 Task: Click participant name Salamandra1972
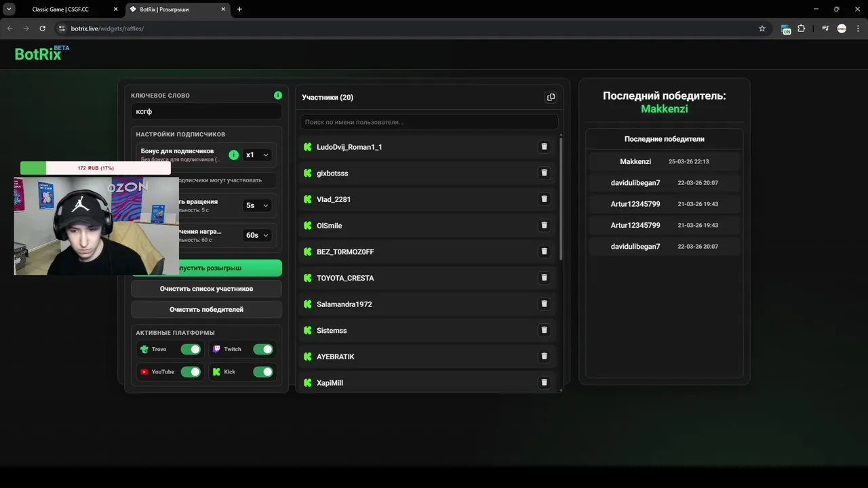tap(344, 304)
